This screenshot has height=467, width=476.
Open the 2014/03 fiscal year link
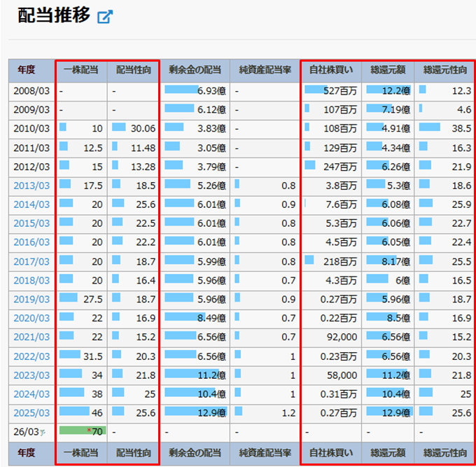point(33,204)
